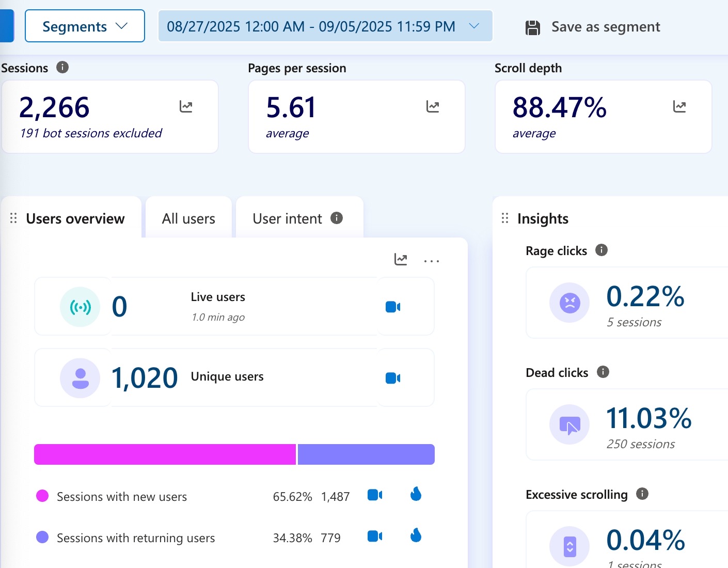Expand the date range picker
Screen dimensions: 728x568
pos(325,26)
